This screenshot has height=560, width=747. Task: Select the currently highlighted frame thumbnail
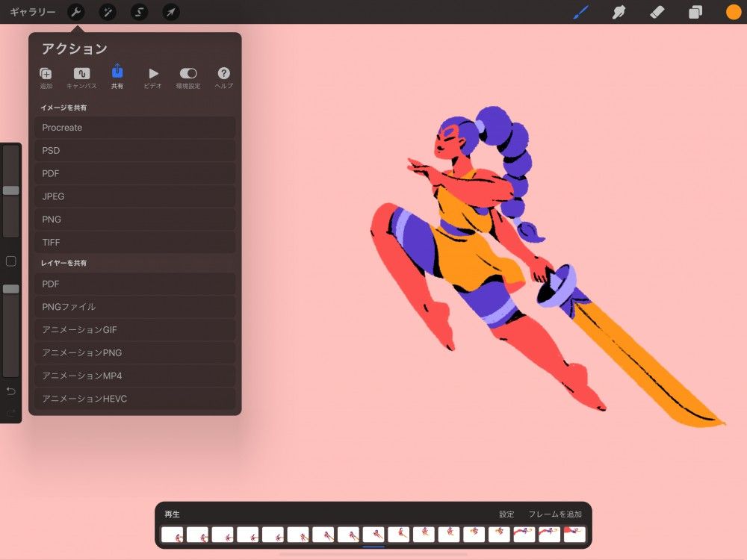(x=373, y=534)
